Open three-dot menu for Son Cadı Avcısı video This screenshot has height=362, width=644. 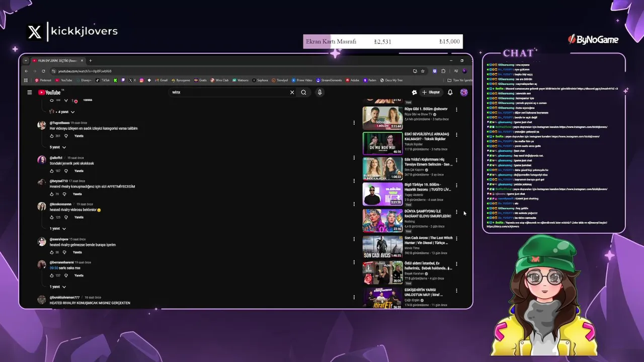click(457, 239)
